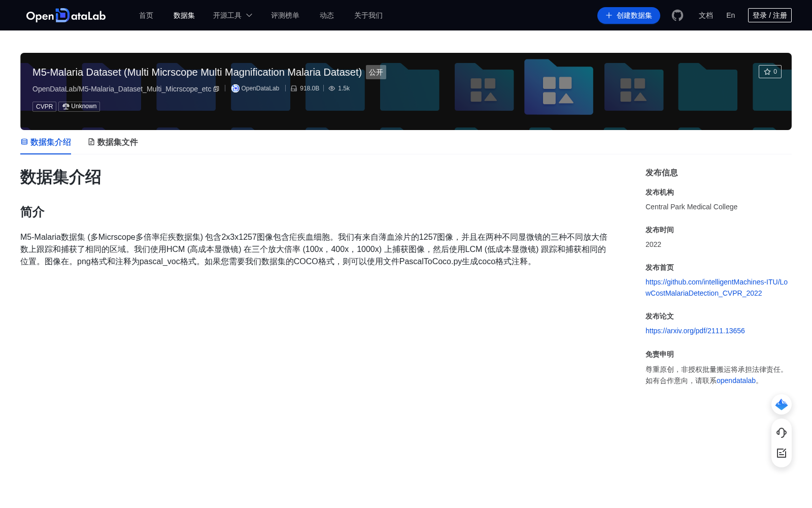Open 评测榜单 navigation item
This screenshot has height=508, width=812.
click(285, 15)
